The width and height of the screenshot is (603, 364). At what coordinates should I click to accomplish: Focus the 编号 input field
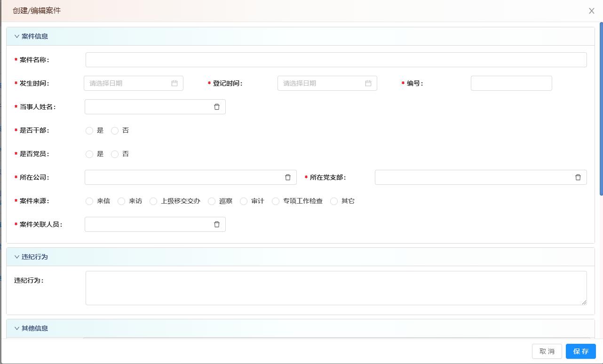click(511, 83)
